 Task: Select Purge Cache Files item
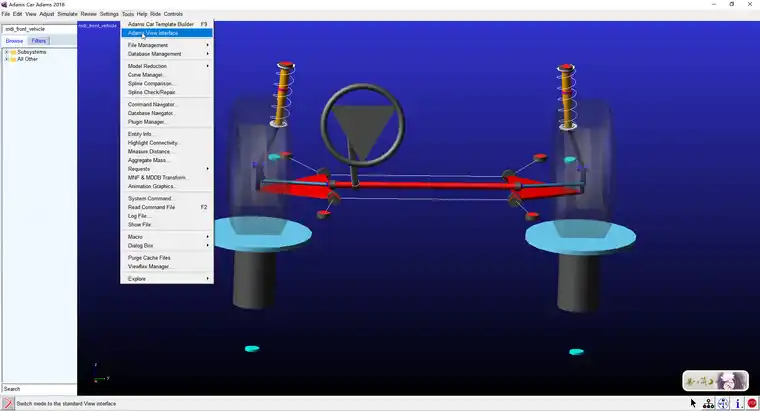[167, 258]
